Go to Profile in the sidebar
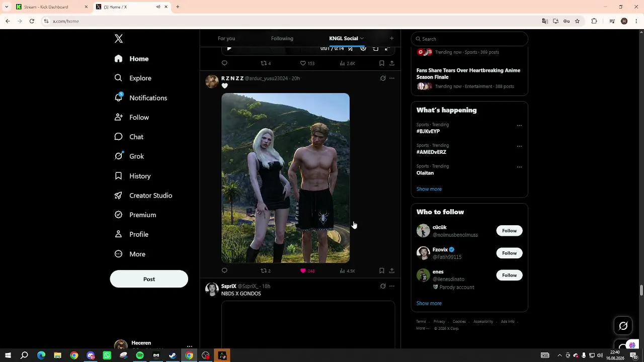Viewport: 644px width, 362px height. [x=131, y=234]
